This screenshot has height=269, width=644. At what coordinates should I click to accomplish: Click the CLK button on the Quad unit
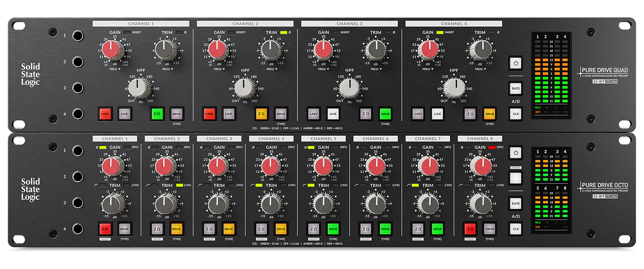(x=516, y=114)
